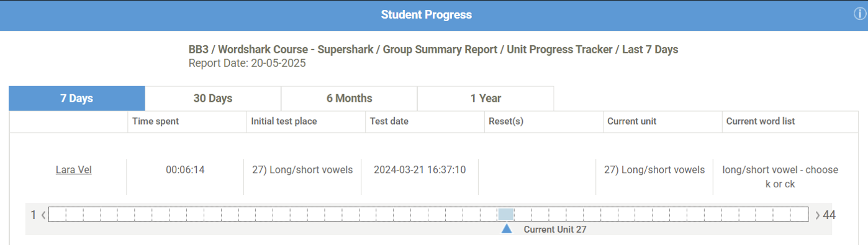Click the Current Unit 27 label
The height and width of the screenshot is (245, 868).
click(555, 229)
